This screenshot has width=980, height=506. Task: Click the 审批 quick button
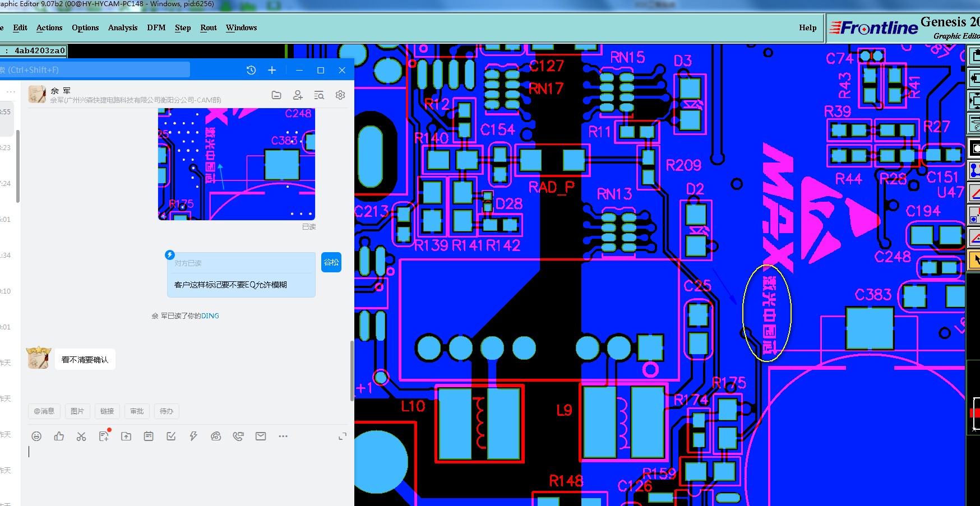[x=137, y=411]
